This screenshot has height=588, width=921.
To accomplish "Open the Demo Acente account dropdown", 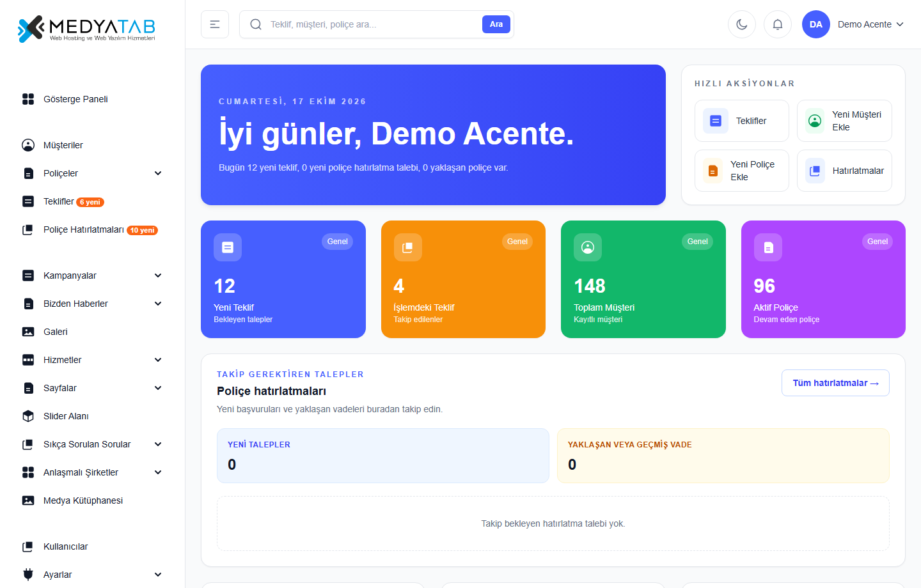I will (870, 24).
